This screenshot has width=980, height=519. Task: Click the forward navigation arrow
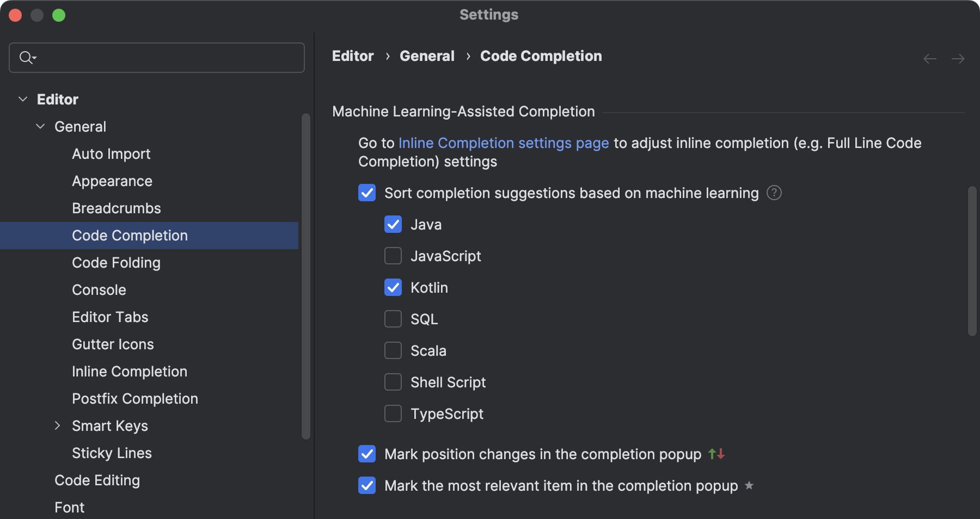click(x=958, y=58)
